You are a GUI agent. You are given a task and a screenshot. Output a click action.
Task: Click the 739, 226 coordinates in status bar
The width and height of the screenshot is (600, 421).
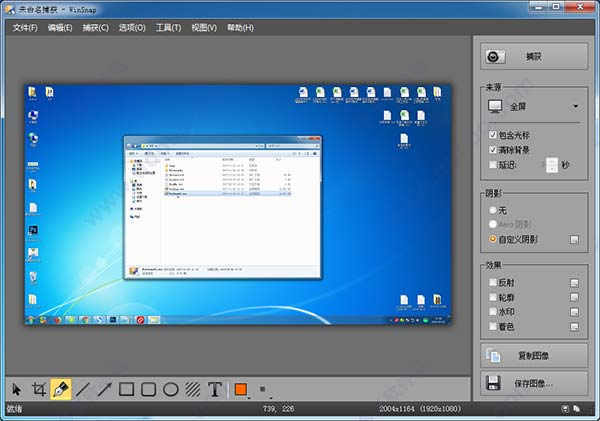(x=278, y=409)
